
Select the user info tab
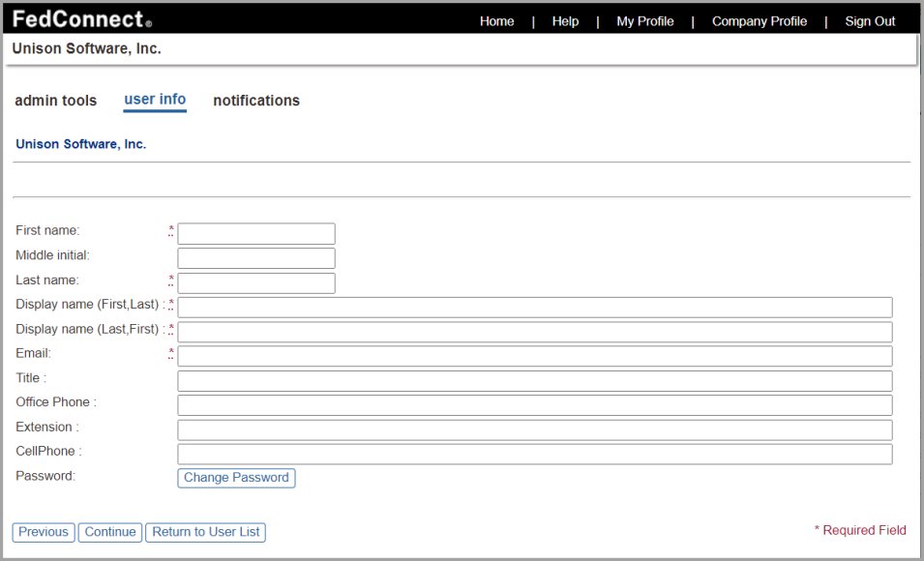coord(155,100)
